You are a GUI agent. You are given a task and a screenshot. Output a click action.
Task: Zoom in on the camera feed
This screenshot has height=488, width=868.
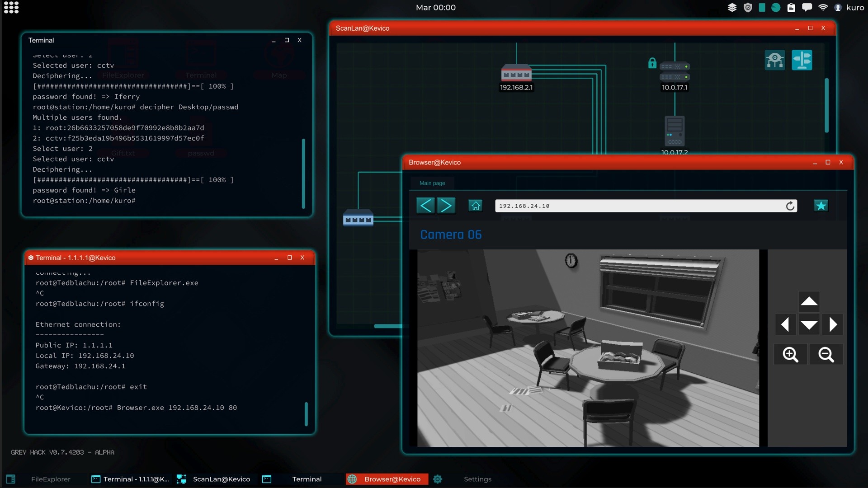pyautogui.click(x=790, y=354)
